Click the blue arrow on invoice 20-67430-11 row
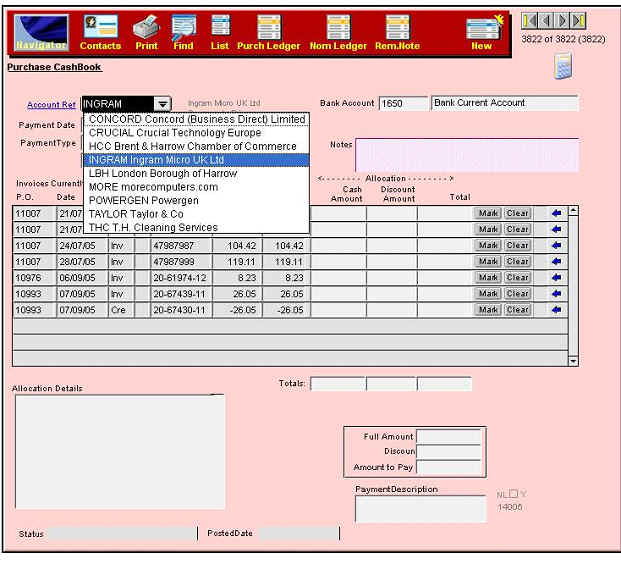The height and width of the screenshot is (564, 621). (x=556, y=310)
